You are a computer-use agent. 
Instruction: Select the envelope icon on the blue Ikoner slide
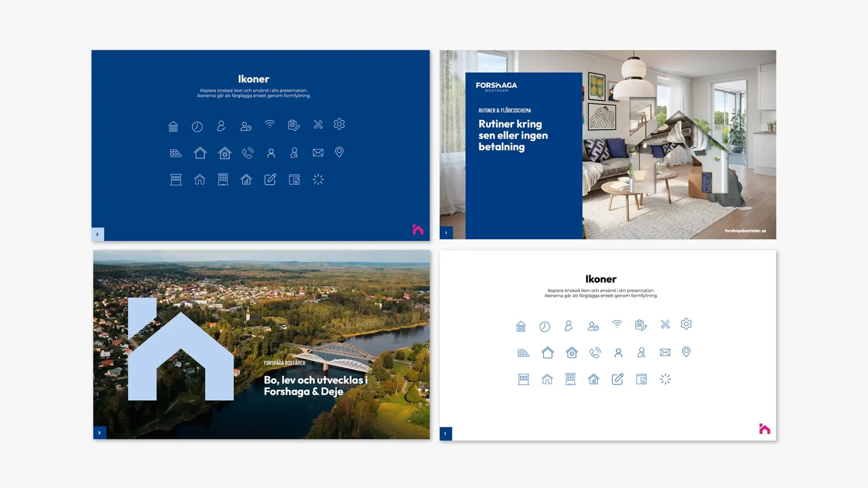318,153
